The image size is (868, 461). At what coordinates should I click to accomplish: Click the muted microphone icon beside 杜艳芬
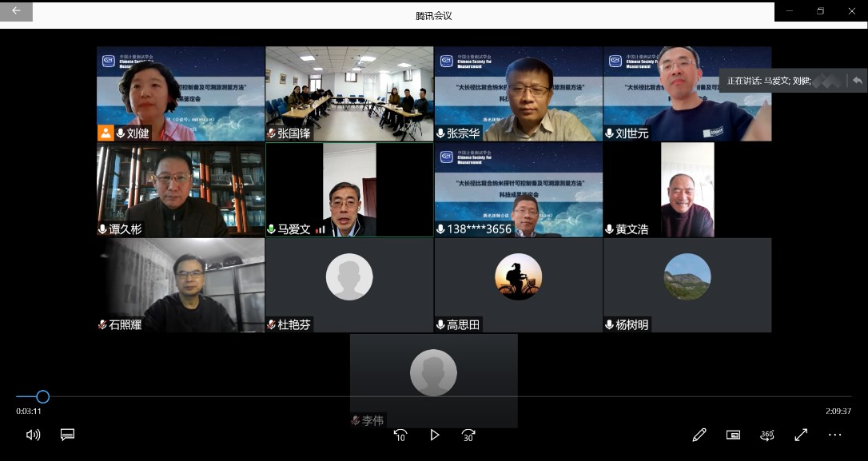click(272, 324)
